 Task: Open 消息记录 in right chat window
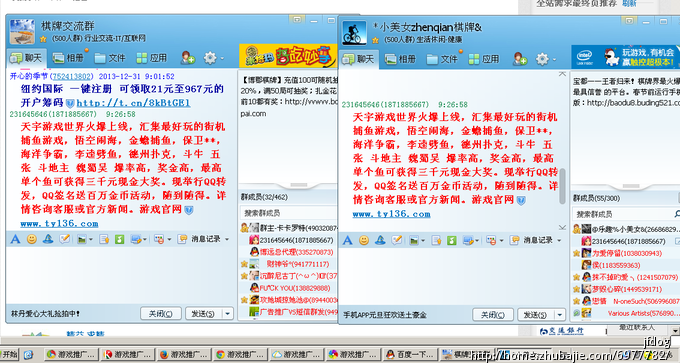[533, 240]
